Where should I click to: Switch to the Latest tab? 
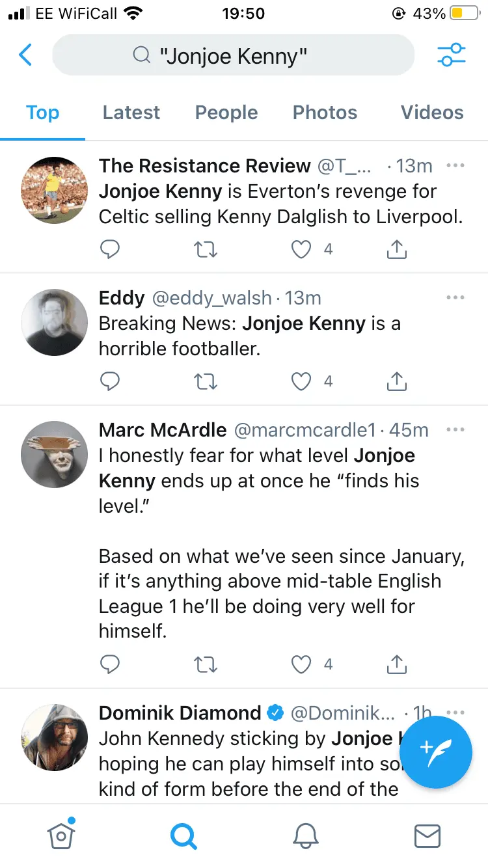point(131,113)
